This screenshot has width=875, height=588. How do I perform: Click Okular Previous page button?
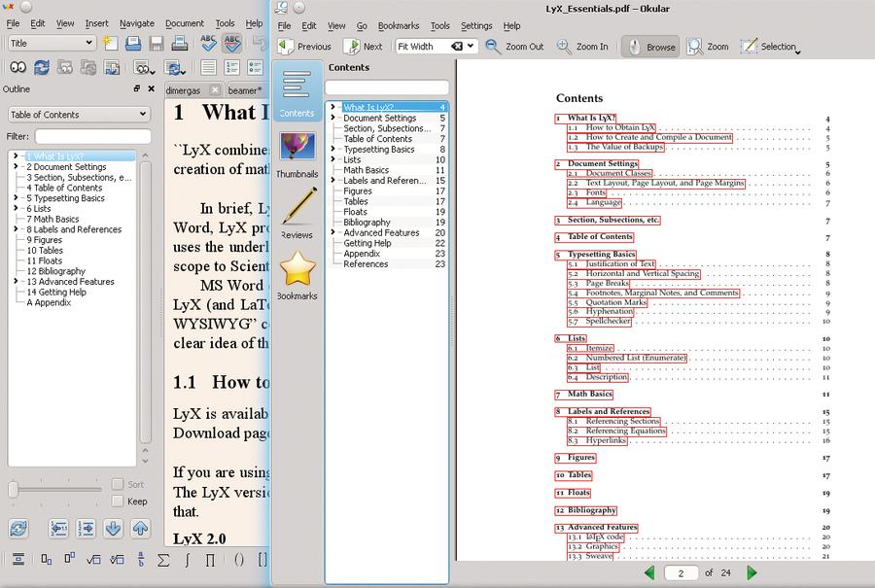[304, 47]
